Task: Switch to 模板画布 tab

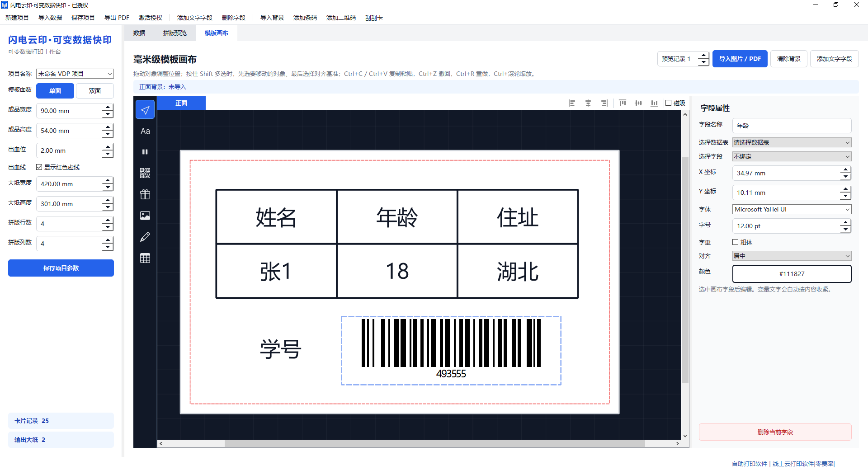Action: (x=217, y=33)
